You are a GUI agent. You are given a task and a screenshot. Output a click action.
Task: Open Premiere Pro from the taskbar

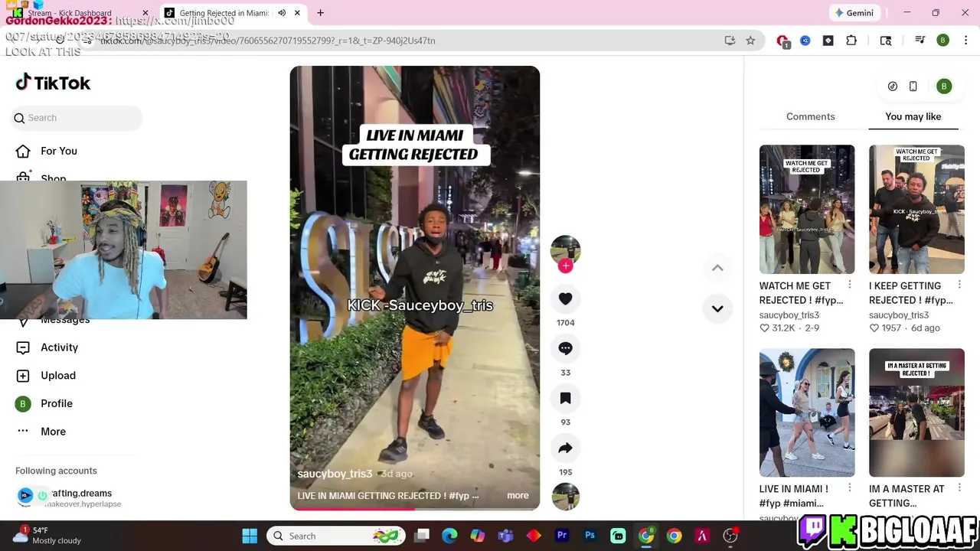click(x=562, y=536)
